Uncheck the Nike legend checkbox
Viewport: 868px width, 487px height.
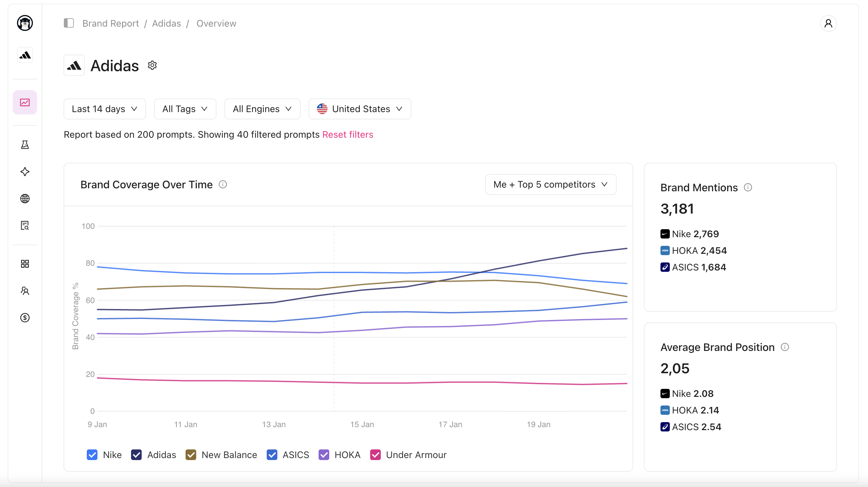coord(92,455)
